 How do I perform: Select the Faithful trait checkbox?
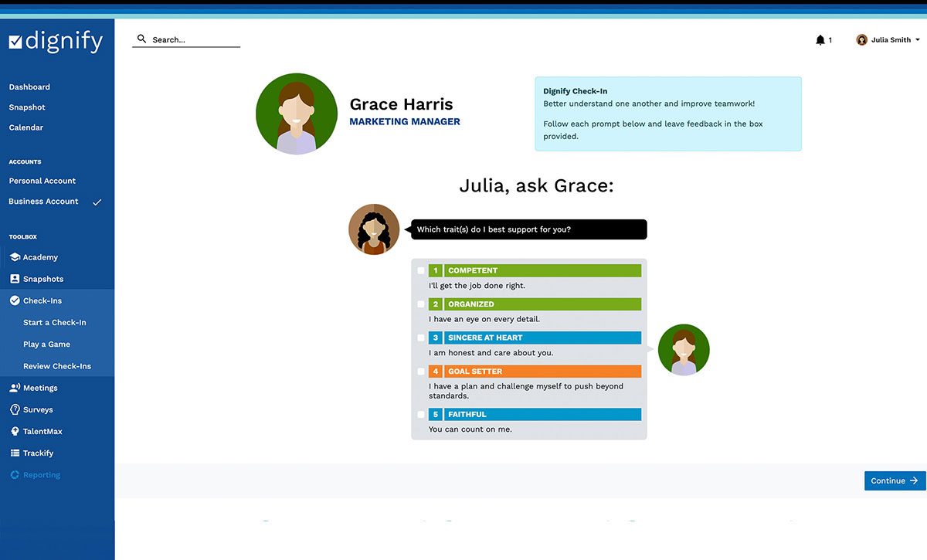421,415
